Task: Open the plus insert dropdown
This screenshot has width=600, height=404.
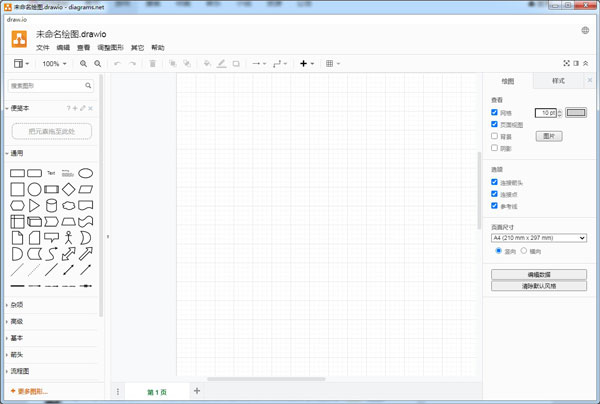Action: (307, 64)
